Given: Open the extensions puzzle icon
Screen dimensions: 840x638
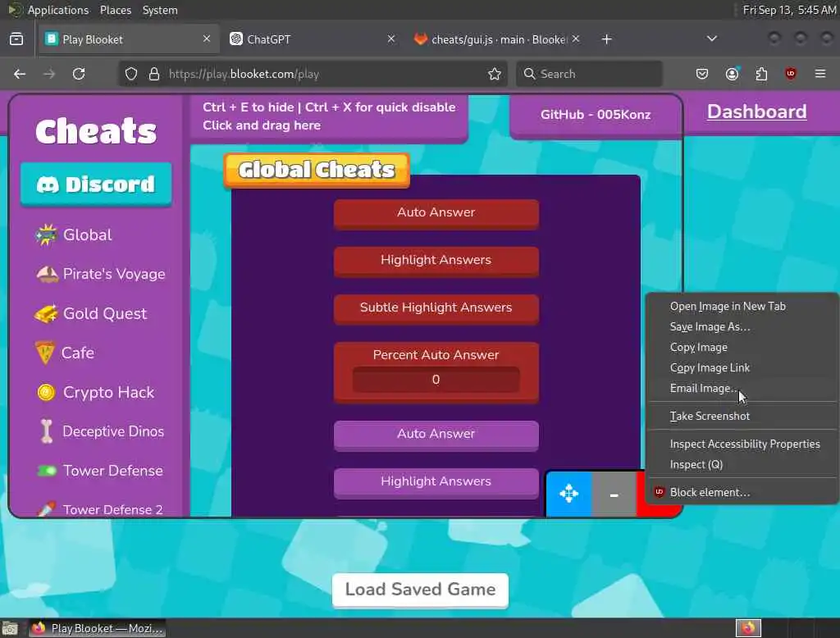Looking at the screenshot, I should tap(761, 74).
